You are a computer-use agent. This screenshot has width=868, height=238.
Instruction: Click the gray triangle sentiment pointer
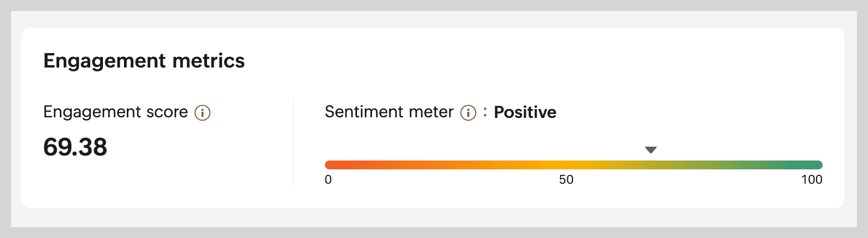pos(651,149)
